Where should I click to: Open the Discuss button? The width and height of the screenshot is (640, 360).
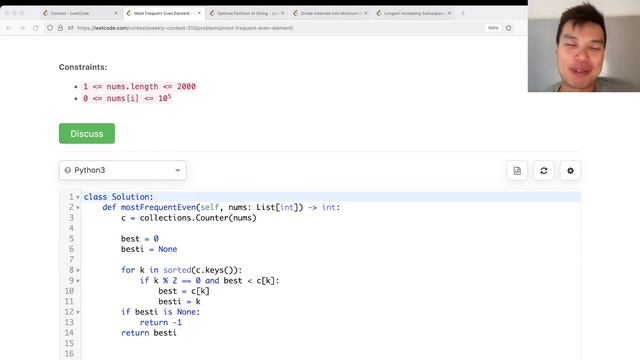pos(87,133)
